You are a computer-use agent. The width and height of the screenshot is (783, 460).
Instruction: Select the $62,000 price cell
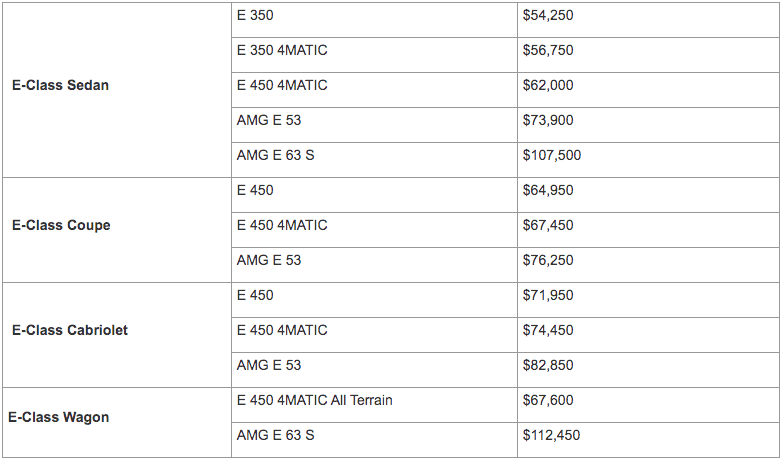coord(648,90)
